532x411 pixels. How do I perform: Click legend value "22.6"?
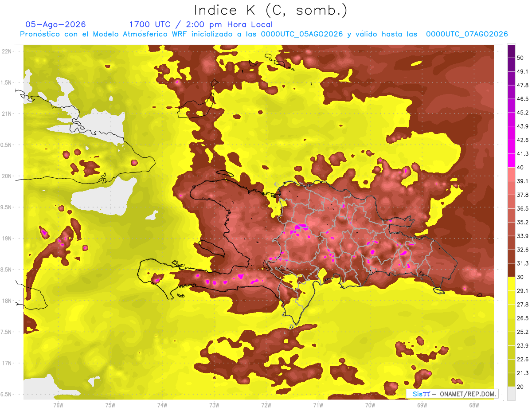coord(522,359)
